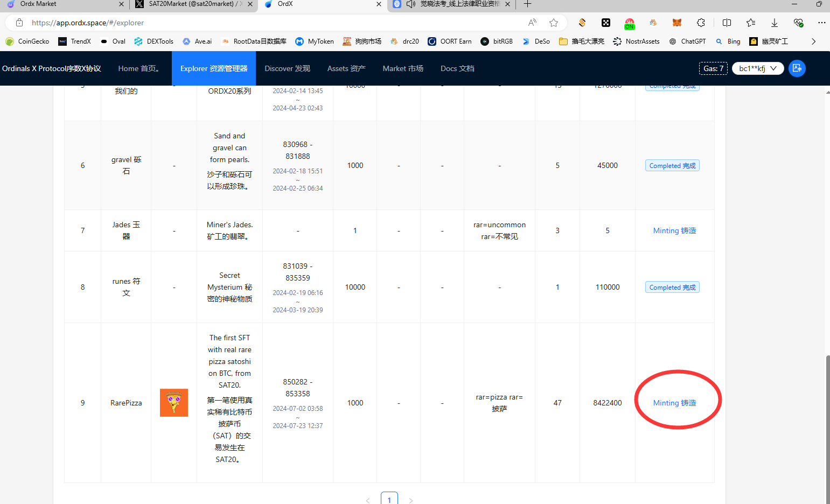
Task: Open the browser Downloads icon
Action: click(x=774, y=23)
